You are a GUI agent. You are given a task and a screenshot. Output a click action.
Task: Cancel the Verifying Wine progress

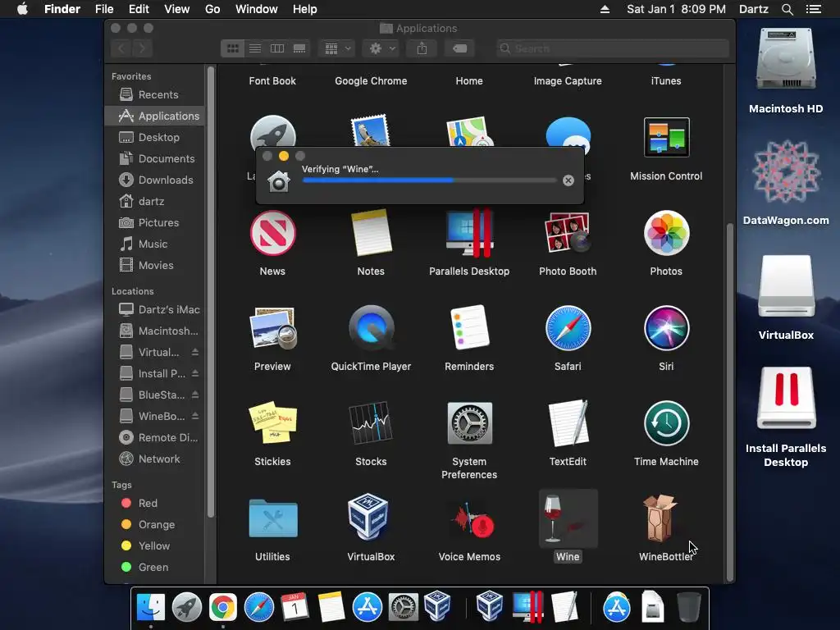pyautogui.click(x=568, y=180)
